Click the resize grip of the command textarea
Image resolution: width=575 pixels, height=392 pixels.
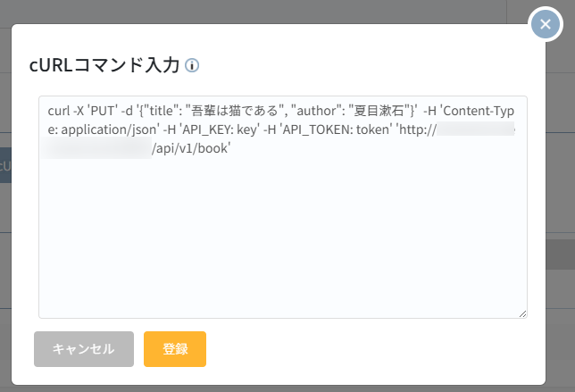pyautogui.click(x=523, y=314)
